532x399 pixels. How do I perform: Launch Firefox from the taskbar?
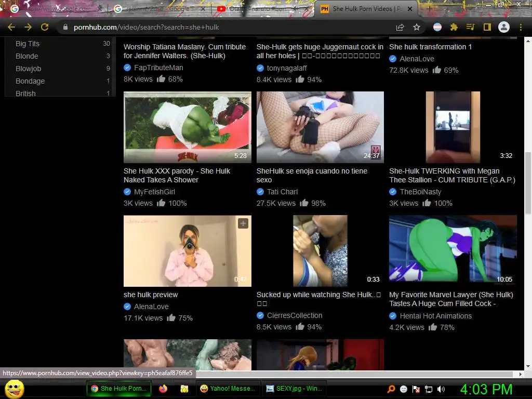point(163,389)
